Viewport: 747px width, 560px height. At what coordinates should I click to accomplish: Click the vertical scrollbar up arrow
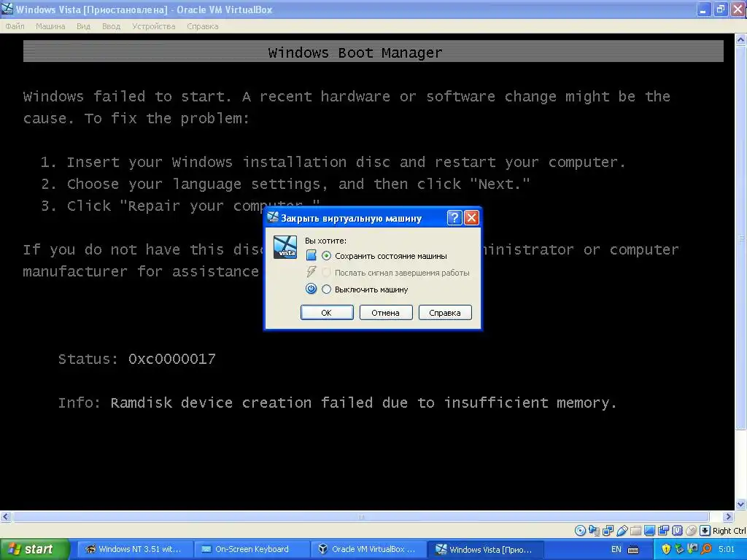(x=741, y=40)
